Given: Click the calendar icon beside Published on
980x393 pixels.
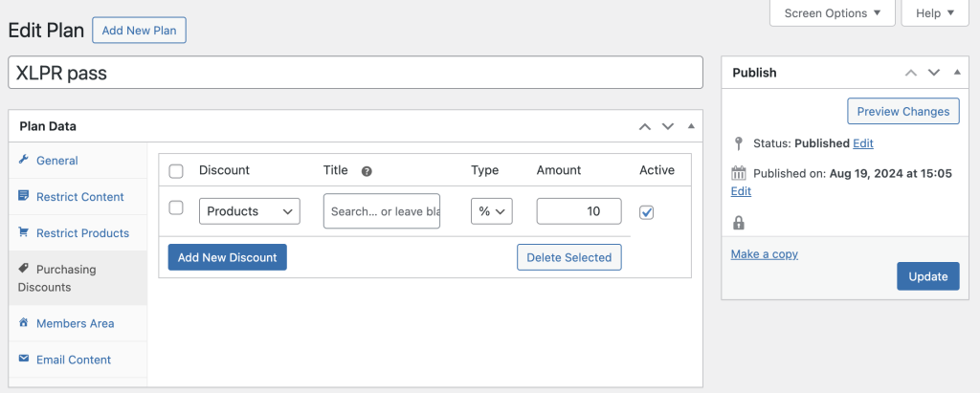Looking at the screenshot, I should pos(738,174).
